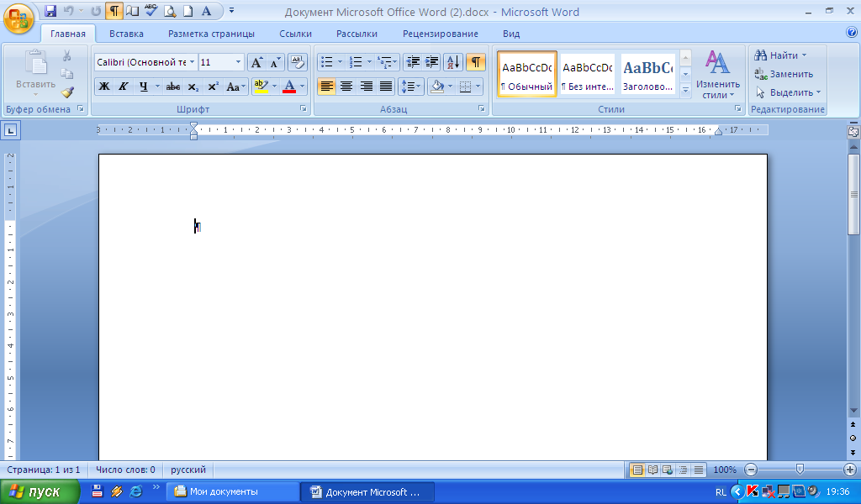Switch to Full Screen Reading view

[x=652, y=470]
